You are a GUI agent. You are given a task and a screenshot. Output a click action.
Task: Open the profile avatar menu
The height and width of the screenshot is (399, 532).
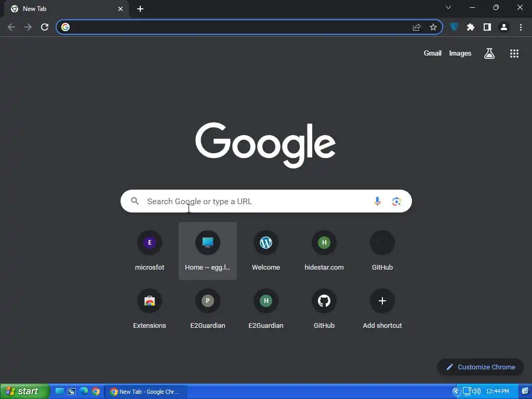[504, 27]
